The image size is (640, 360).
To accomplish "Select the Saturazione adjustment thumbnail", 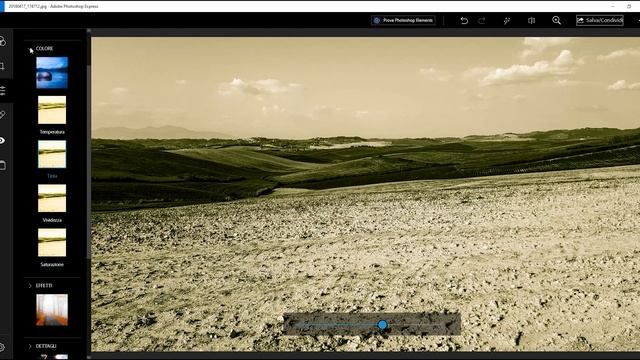I will click(x=52, y=242).
